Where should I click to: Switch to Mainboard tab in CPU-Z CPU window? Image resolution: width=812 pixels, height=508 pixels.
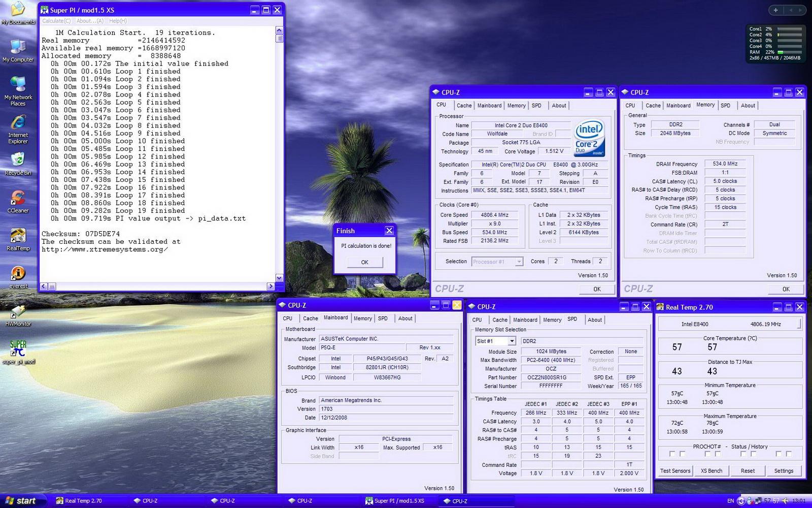[489, 106]
